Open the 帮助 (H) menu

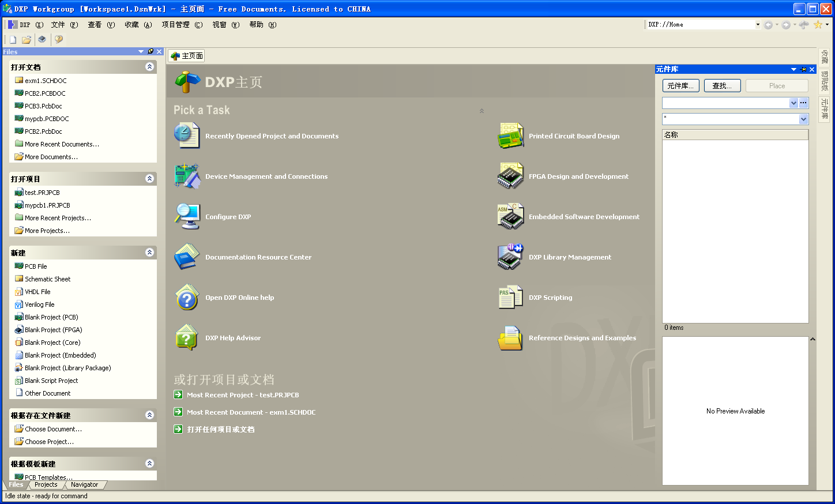(x=262, y=25)
